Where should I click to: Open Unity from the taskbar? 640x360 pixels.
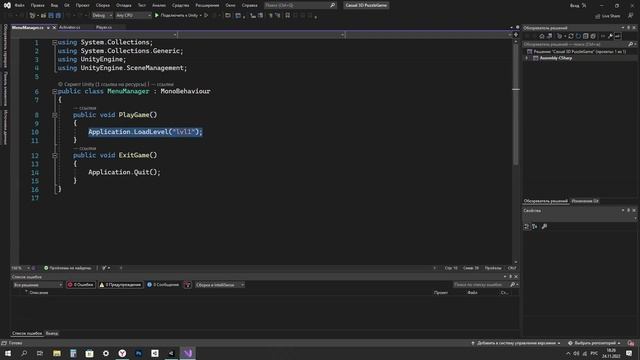point(171,353)
